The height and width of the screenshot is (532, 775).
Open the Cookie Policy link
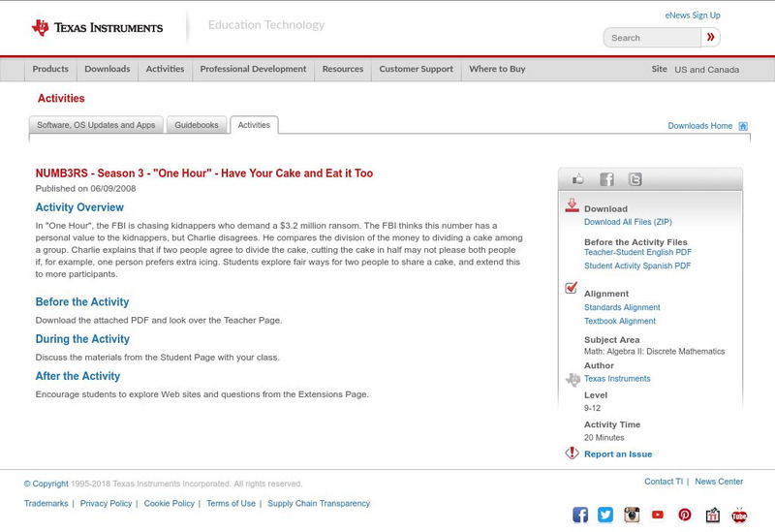pyautogui.click(x=169, y=503)
